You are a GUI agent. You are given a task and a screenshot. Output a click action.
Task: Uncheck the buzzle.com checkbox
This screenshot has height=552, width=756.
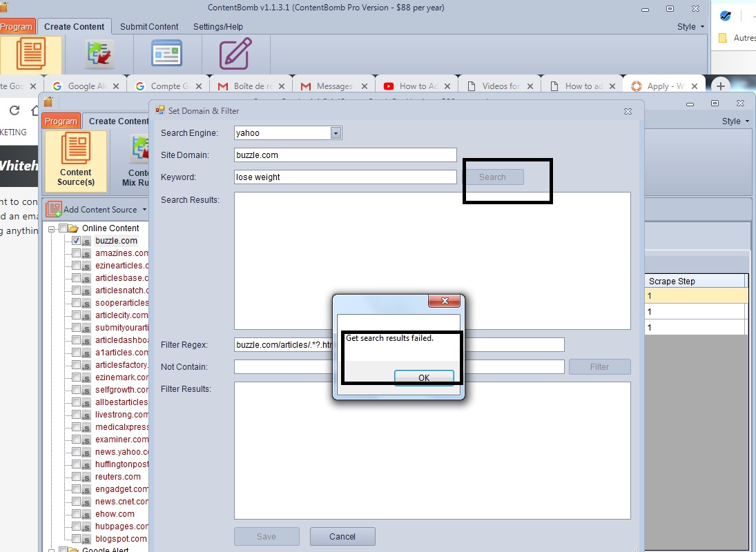coord(77,241)
